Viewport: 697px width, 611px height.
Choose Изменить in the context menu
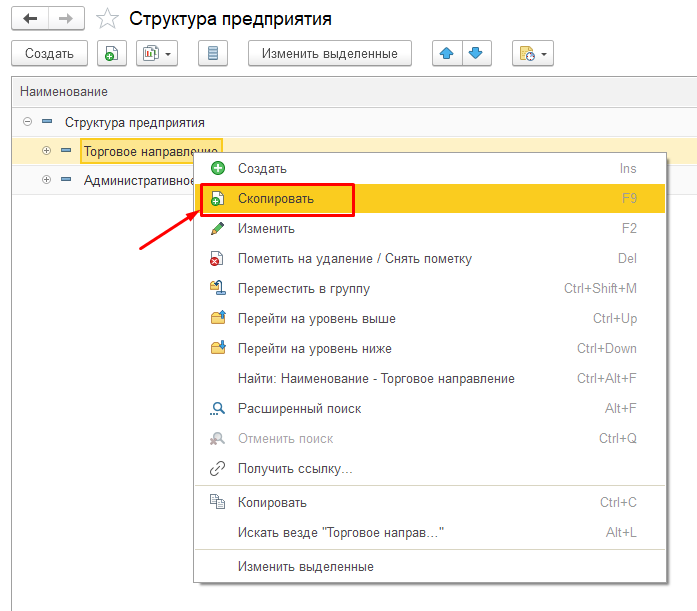(x=430, y=228)
